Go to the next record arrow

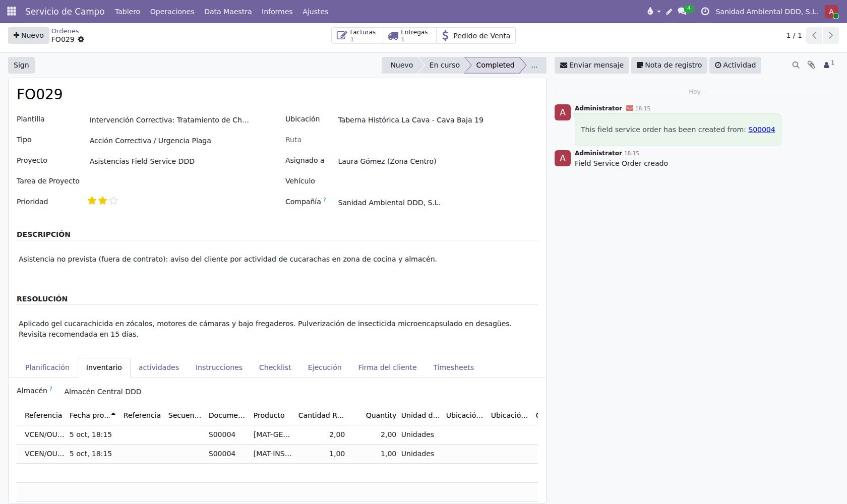[830, 35]
